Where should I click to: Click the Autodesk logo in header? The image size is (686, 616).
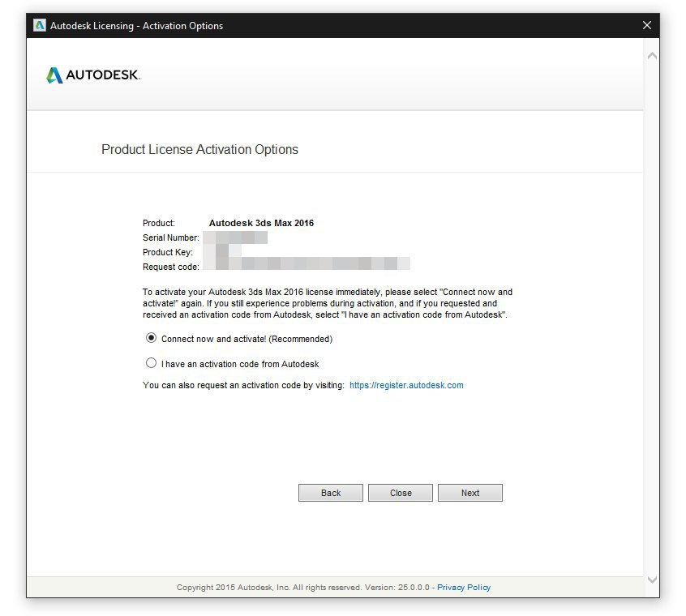tap(92, 75)
